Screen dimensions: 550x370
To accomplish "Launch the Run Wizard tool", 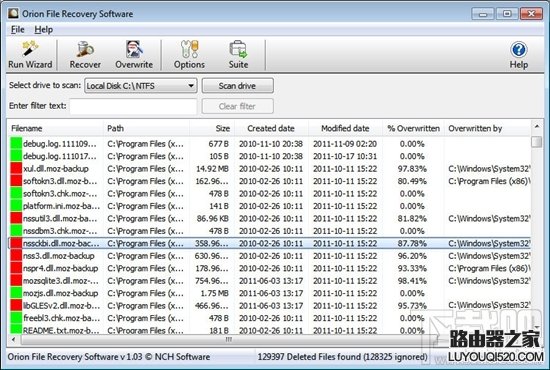I will (30, 55).
